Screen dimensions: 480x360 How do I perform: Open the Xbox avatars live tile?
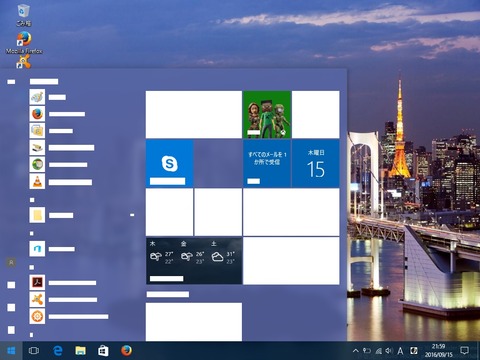point(267,114)
